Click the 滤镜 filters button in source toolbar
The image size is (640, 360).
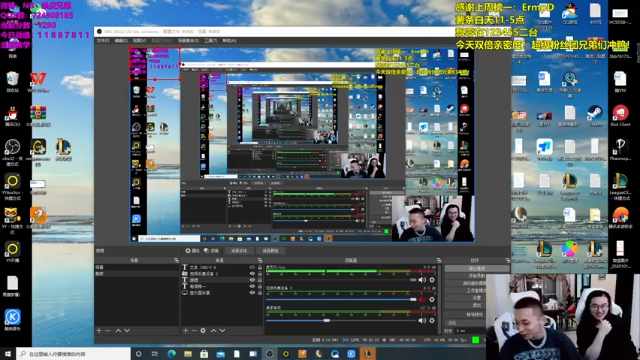click(211, 251)
